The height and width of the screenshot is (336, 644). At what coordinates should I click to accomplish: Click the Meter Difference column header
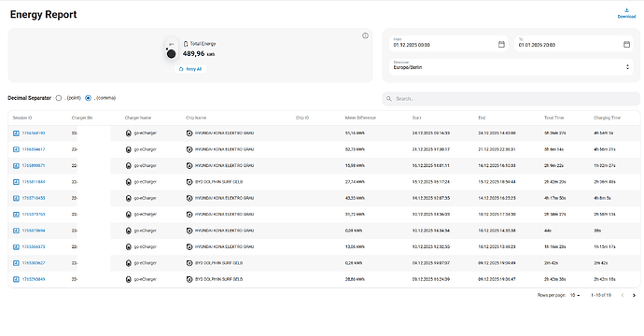coord(360,118)
